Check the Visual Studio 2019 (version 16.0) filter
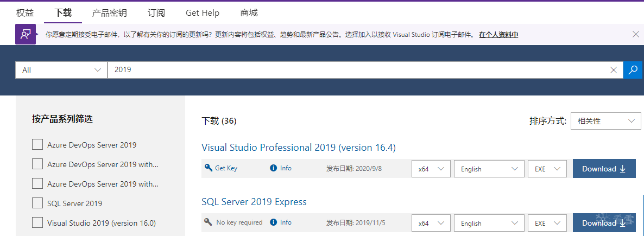This screenshot has height=236, width=644. pos(37,222)
